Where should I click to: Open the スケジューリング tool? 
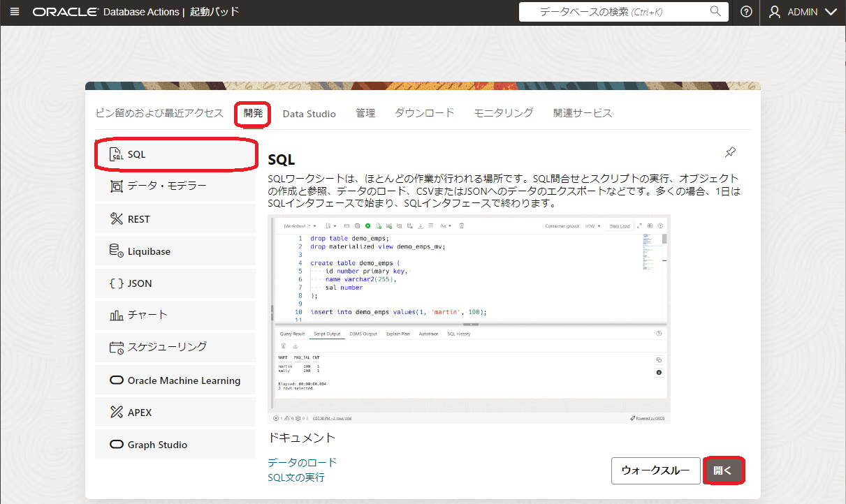175,347
